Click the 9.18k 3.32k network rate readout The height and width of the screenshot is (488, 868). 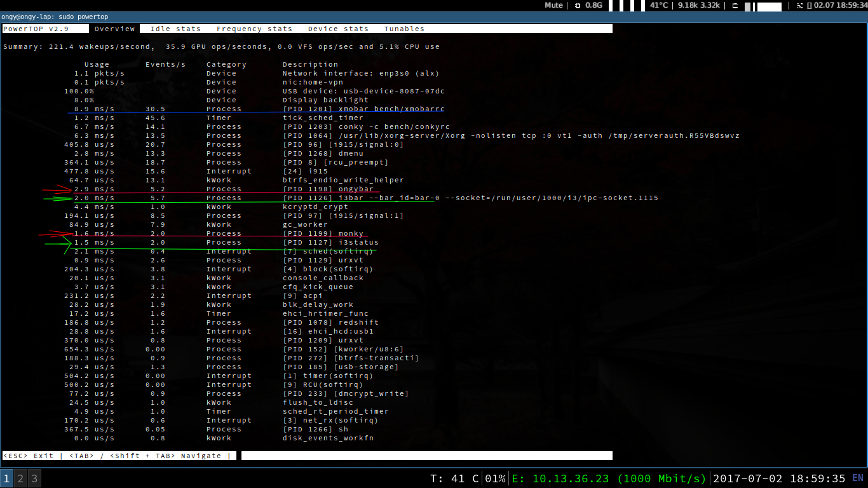699,5
